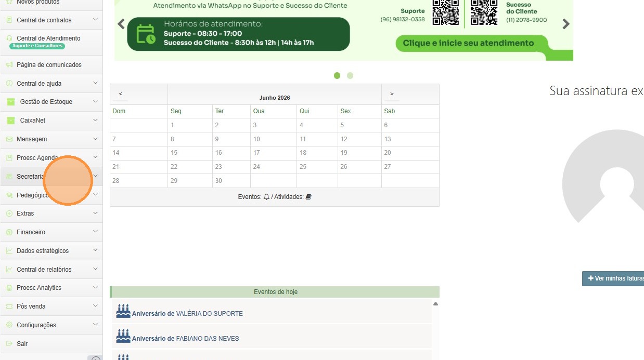The width and height of the screenshot is (644, 360).
Task: Open the Pós venda menu
Action: click(x=51, y=306)
